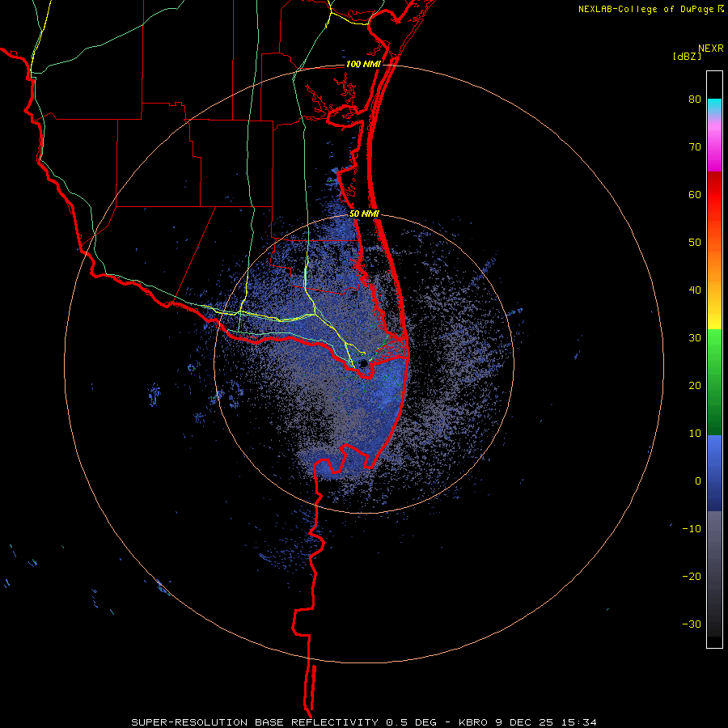
Task: Click the NEXR label above the color bar
Action: 710,49
